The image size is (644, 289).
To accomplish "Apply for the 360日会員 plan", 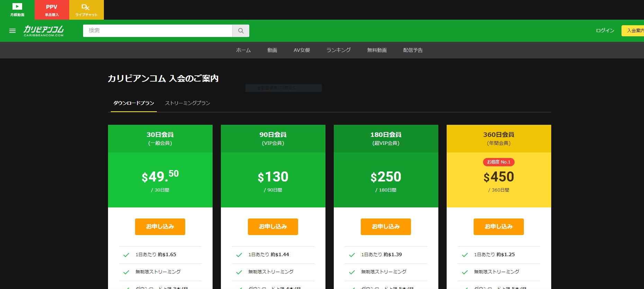I will [x=499, y=227].
